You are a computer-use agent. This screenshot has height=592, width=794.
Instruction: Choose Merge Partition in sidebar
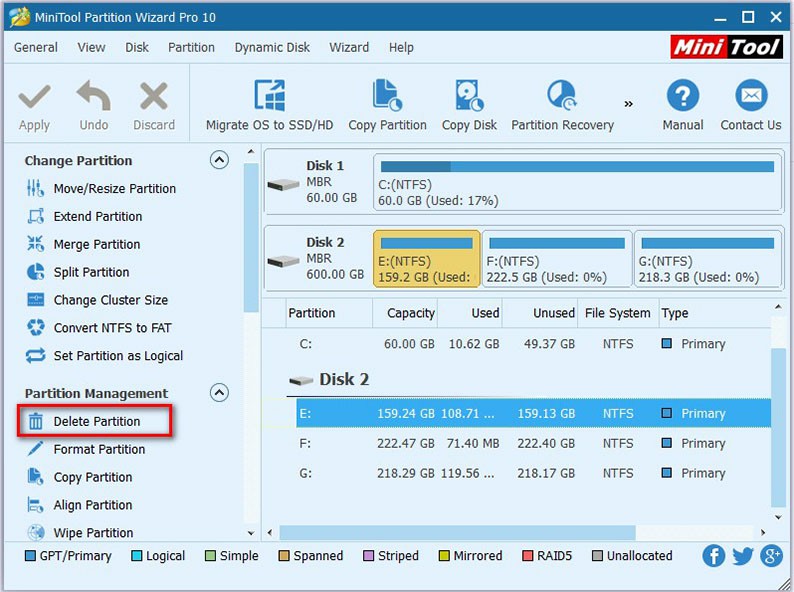coord(83,244)
